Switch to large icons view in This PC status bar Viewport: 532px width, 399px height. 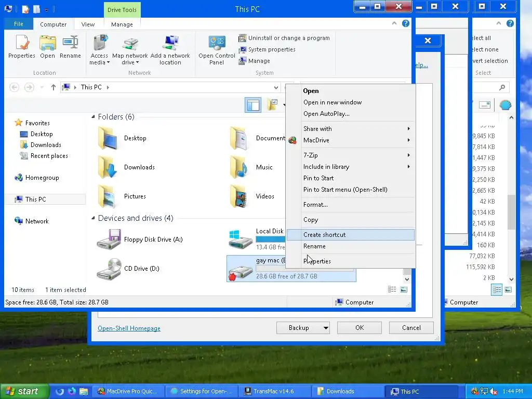coord(404,289)
